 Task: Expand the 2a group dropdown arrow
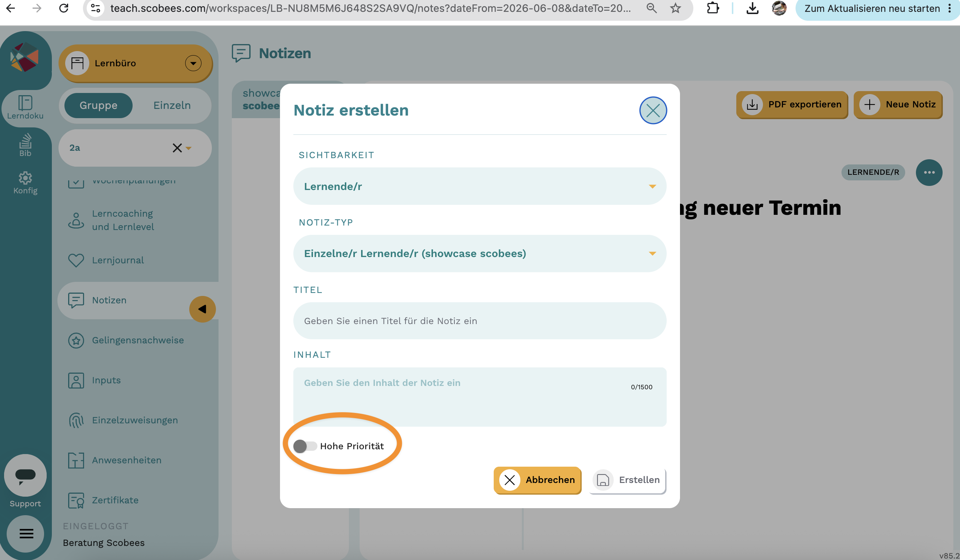coord(189,148)
